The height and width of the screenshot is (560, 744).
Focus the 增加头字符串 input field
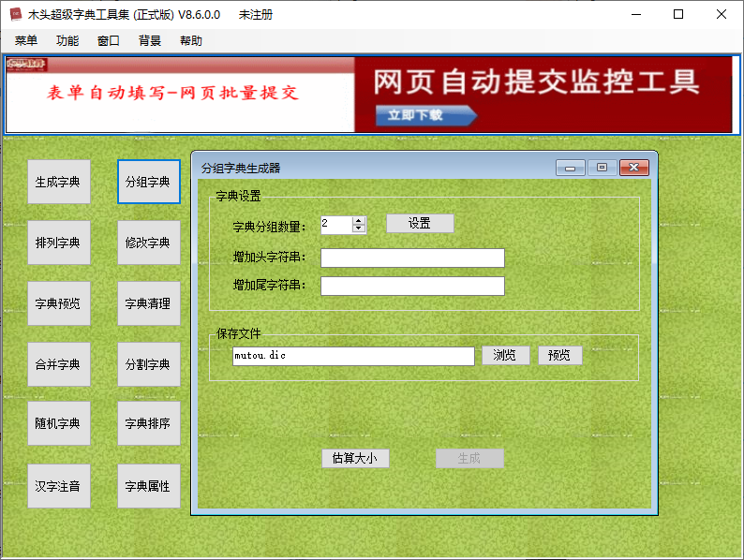[x=412, y=258]
